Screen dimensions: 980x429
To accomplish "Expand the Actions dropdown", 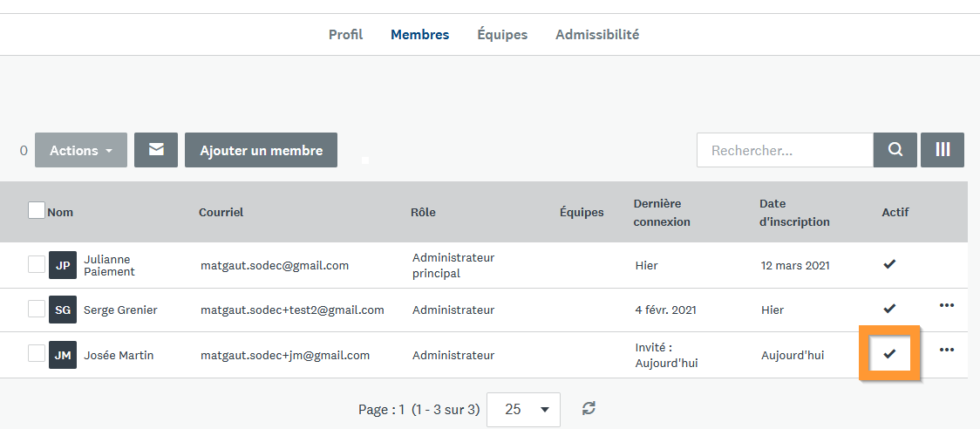I will tap(81, 150).
